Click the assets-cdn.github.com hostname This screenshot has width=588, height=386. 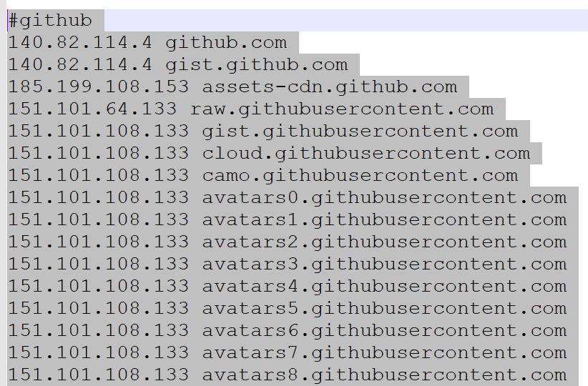click(x=330, y=87)
